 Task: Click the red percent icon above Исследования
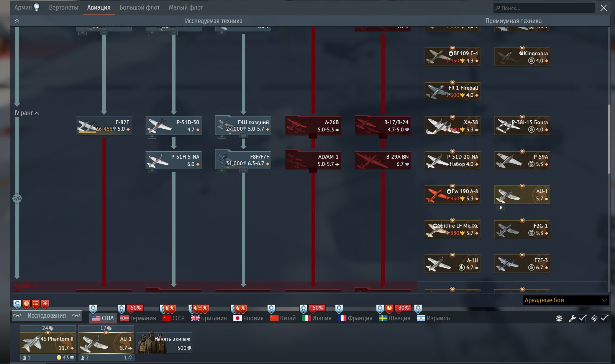tap(45, 304)
